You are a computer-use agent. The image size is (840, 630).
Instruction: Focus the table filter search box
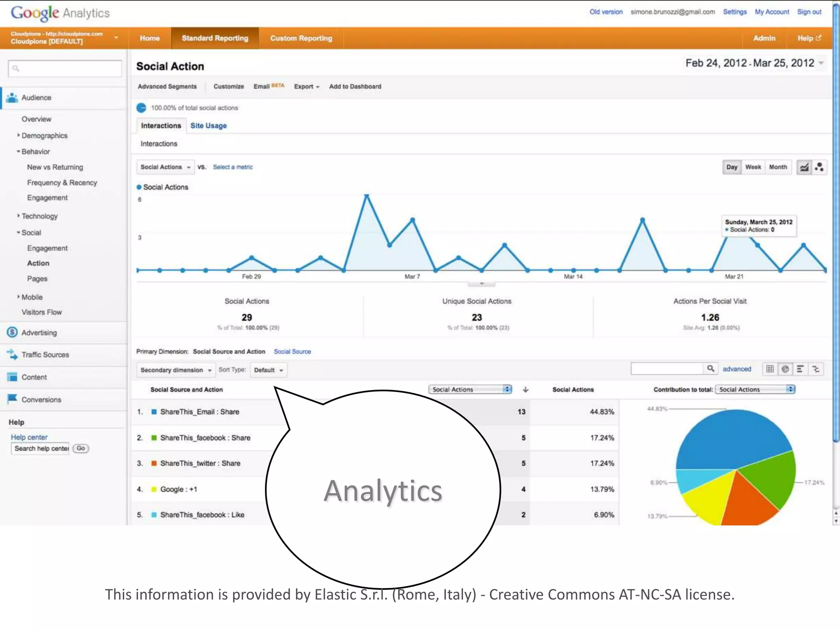[667, 369]
